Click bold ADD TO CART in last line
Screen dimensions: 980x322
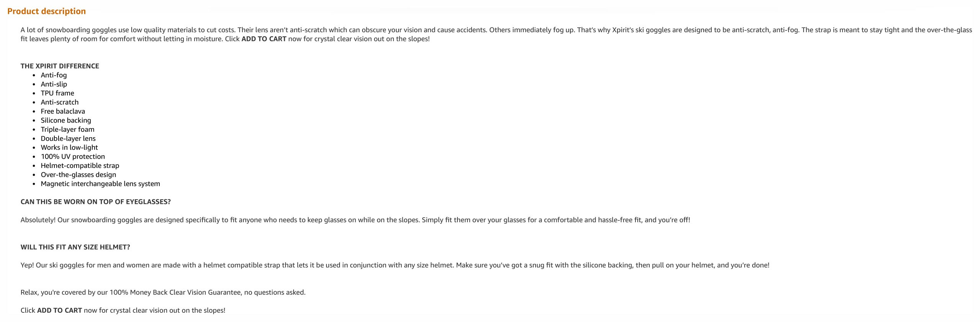59,310
